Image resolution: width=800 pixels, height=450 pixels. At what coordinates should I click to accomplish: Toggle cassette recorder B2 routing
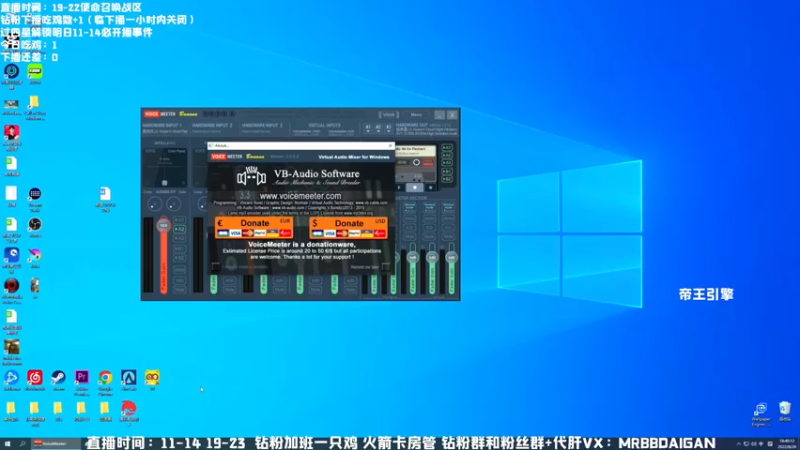point(446,179)
